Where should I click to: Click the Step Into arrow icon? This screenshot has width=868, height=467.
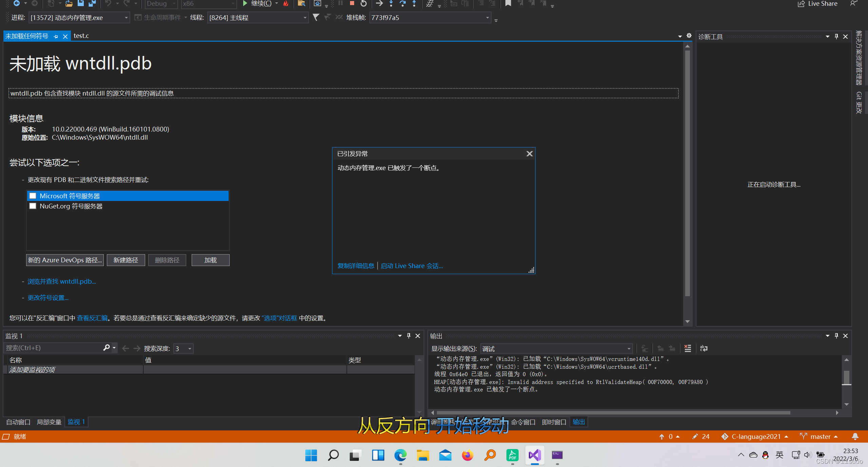(x=391, y=3)
